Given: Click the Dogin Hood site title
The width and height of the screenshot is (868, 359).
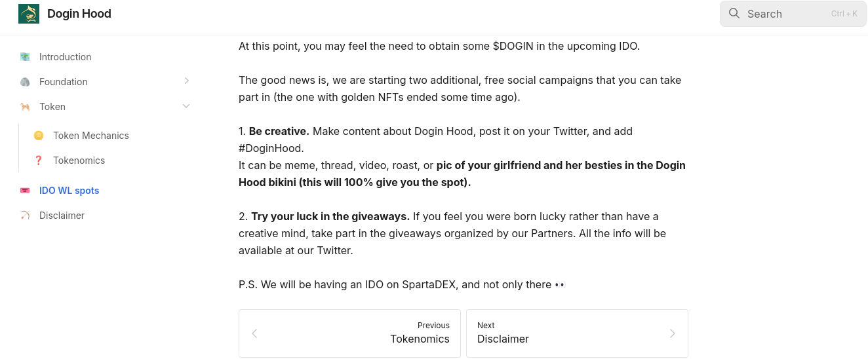Looking at the screenshot, I should pos(79,14).
